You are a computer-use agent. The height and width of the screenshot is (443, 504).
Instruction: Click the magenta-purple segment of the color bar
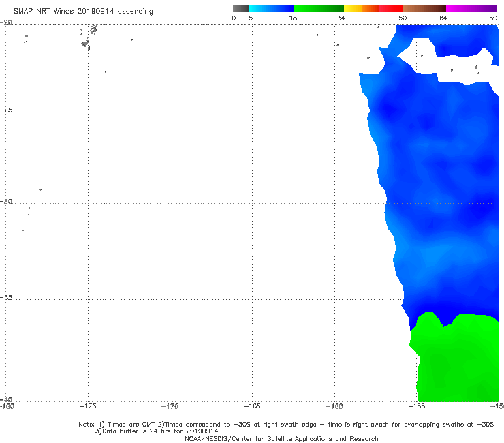coord(471,8)
